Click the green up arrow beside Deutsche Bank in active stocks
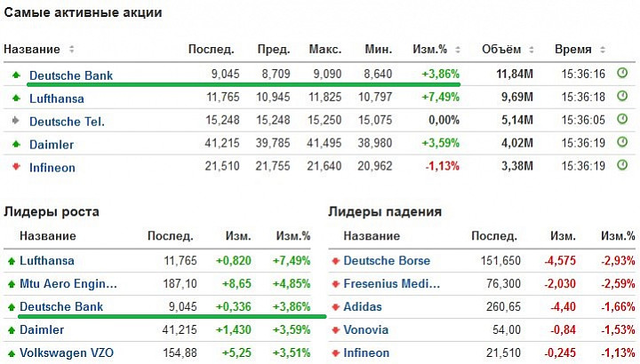 click(16, 75)
